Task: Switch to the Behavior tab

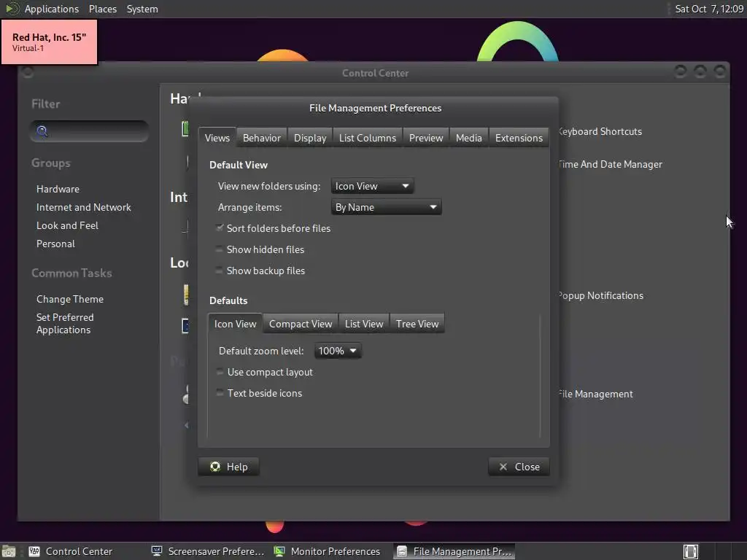Action: (x=262, y=138)
